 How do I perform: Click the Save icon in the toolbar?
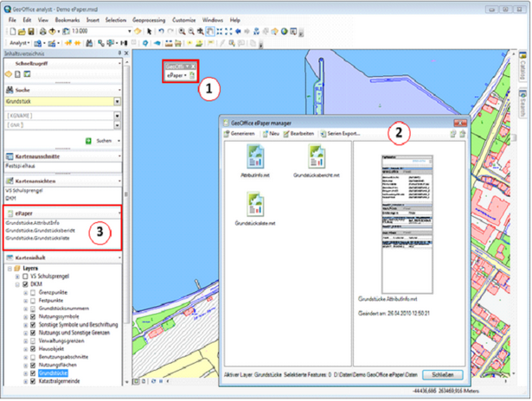(32, 31)
